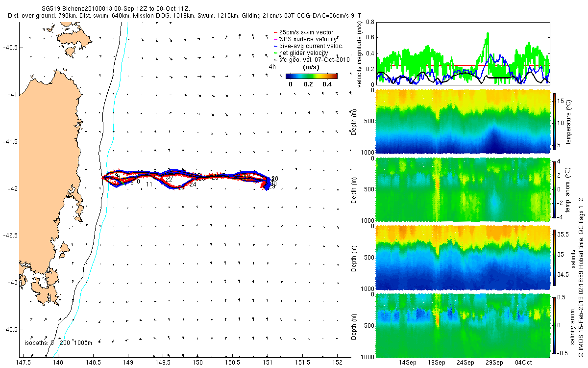The height and width of the screenshot is (368, 588).
Task: Click the velocity (m/s) color scale bar
Action: click(312, 76)
